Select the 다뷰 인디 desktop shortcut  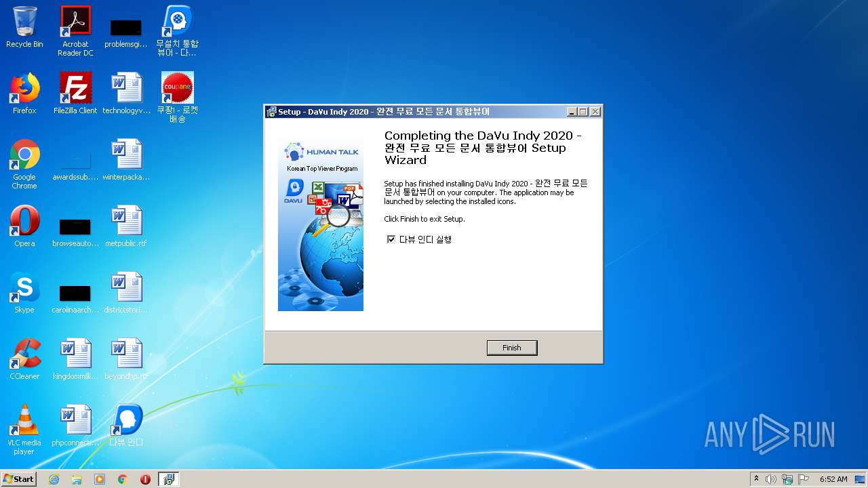click(126, 426)
